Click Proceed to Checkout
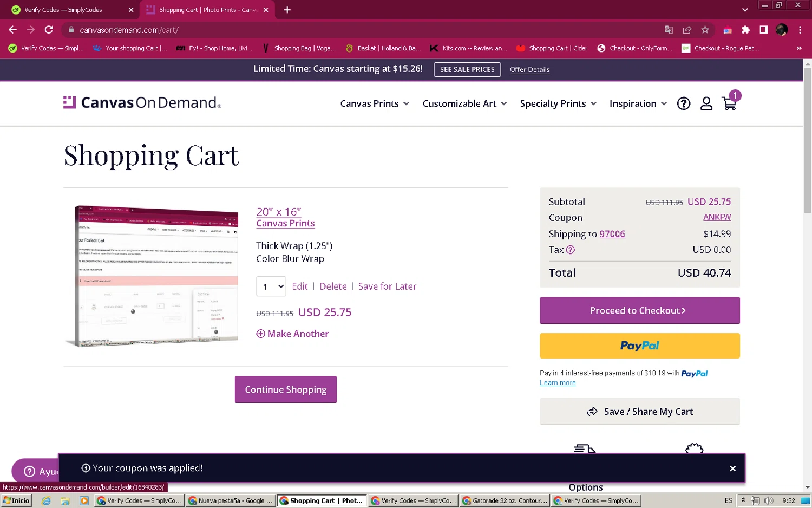The width and height of the screenshot is (812, 508). 639,310
